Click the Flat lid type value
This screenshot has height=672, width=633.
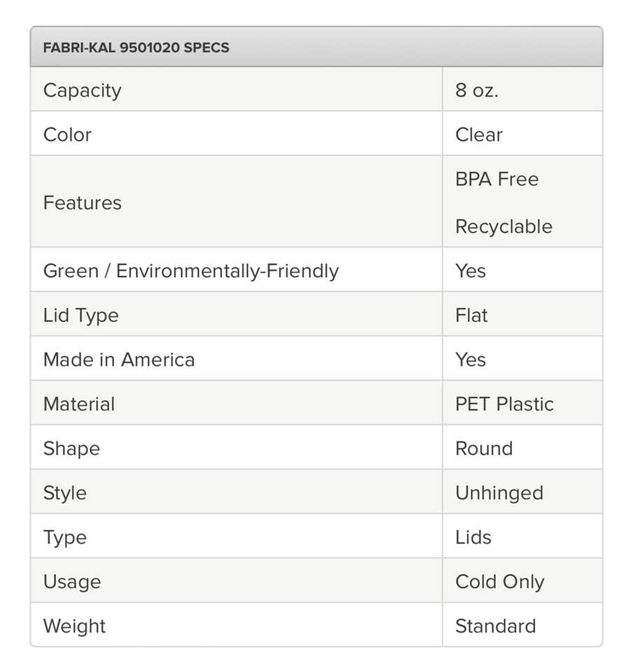[471, 315]
